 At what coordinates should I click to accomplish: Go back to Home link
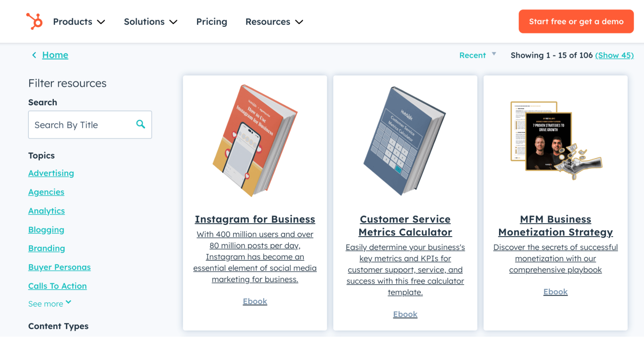55,55
